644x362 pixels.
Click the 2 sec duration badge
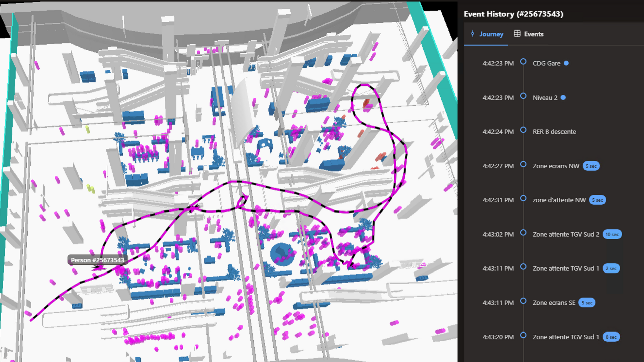(611, 268)
